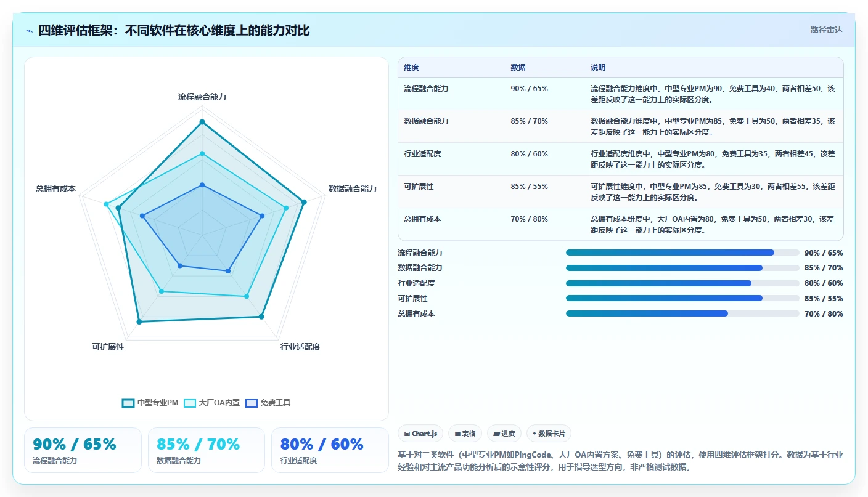This screenshot has height=497, width=868.
Task: Click the 行业适配度 axis label on radar chart
Action: [x=300, y=347]
